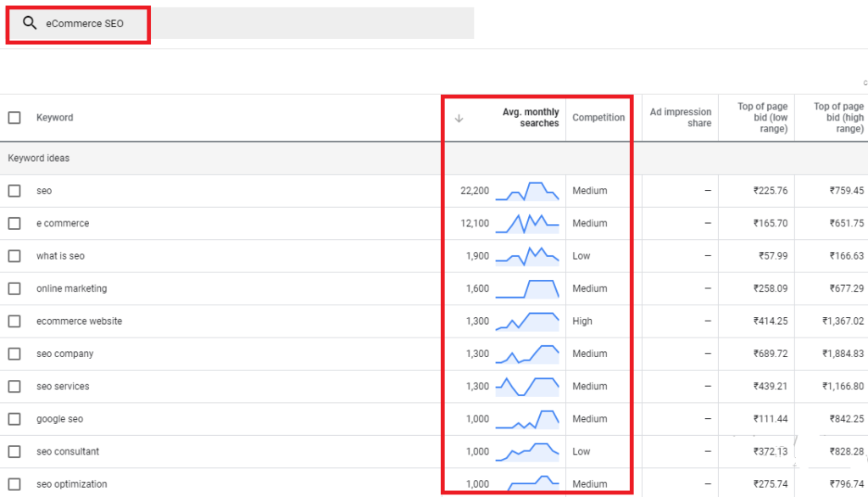
Task: Click the 'what is seo' keyword text
Action: [60, 256]
